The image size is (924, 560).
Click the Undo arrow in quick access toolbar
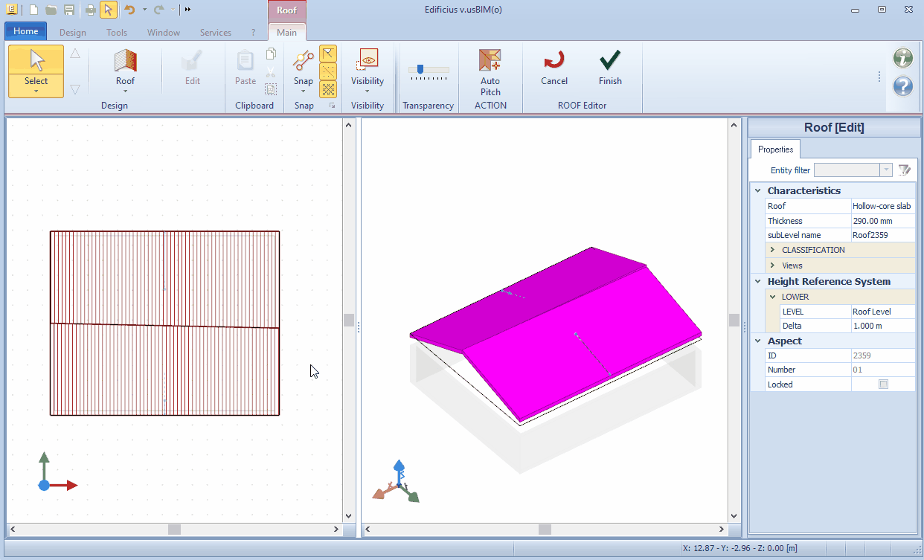[x=129, y=10]
